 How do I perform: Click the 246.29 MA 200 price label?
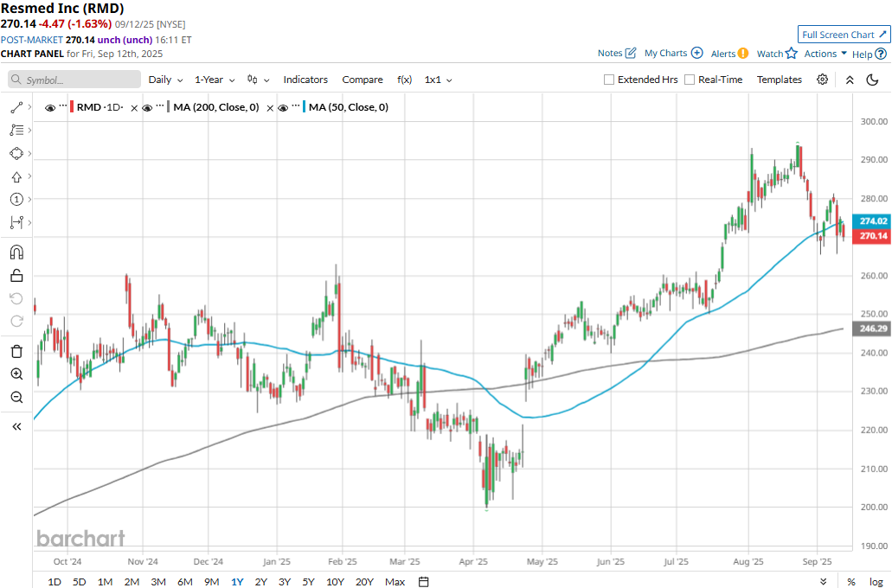tap(872, 329)
